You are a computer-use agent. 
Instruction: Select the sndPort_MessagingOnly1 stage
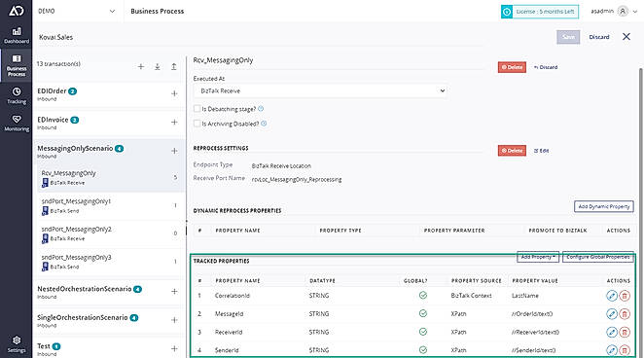click(109, 206)
